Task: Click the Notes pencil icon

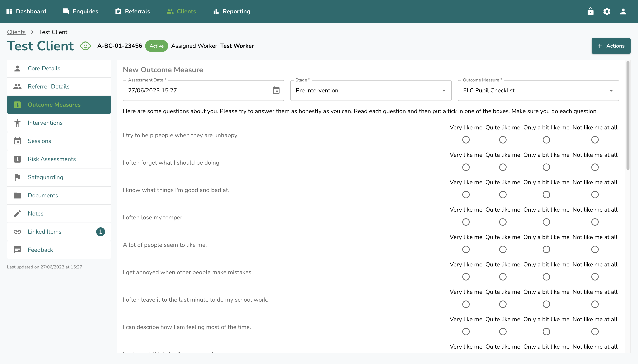Action: (17, 213)
